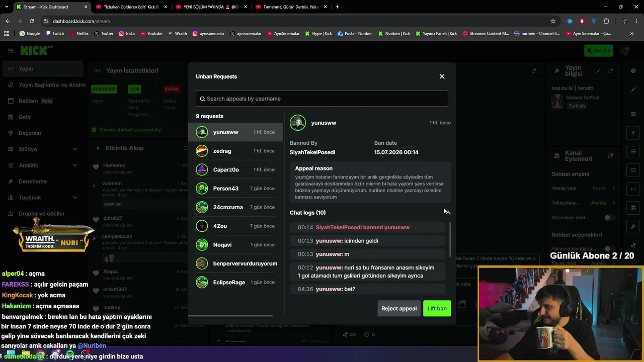Open Noqavi's unban request

tap(235, 245)
